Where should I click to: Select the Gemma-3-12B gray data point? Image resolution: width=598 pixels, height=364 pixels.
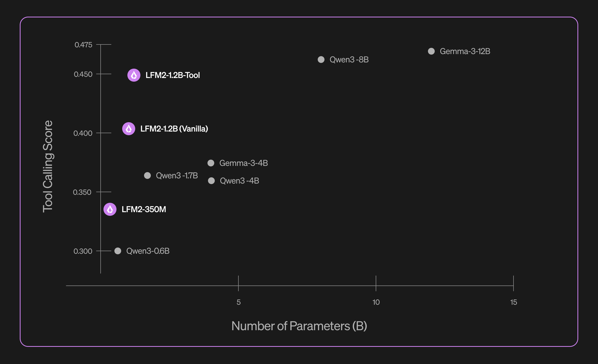pos(431,51)
